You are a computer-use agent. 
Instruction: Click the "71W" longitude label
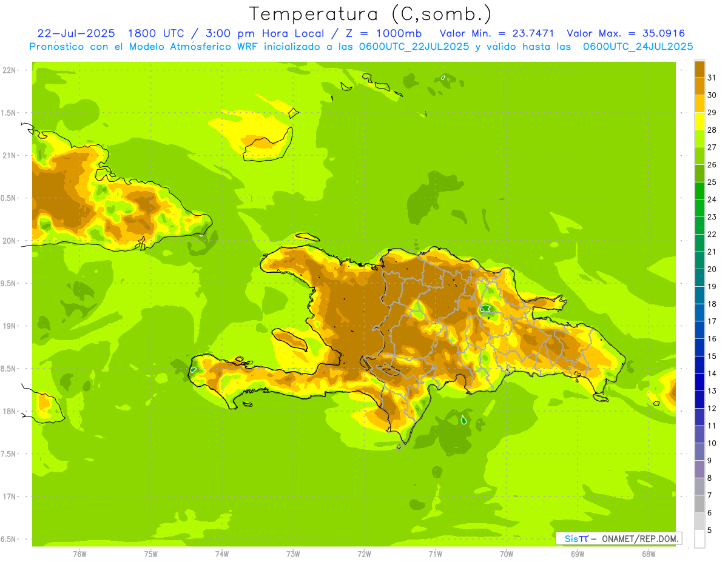435,554
